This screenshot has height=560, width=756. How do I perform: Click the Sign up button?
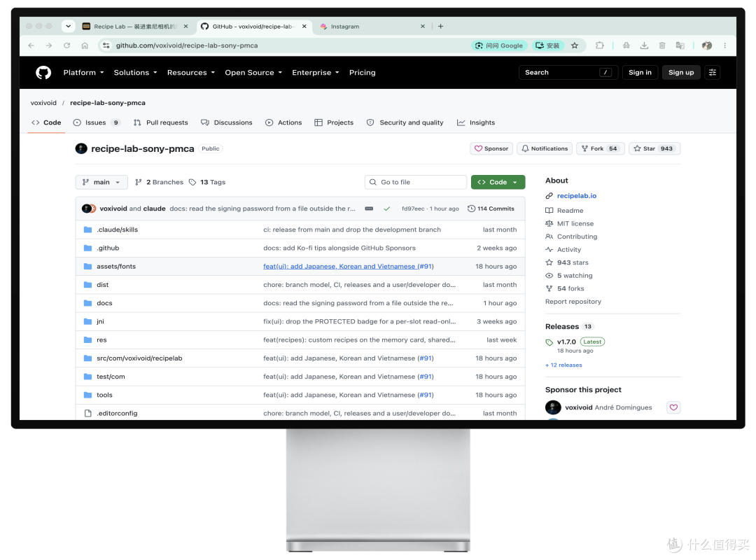(681, 72)
